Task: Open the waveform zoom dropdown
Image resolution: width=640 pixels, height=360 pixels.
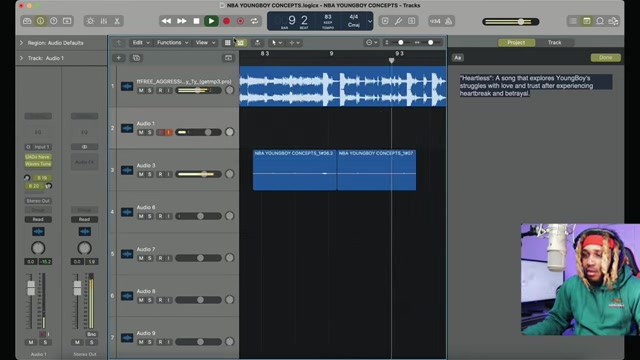Action: (x=371, y=42)
